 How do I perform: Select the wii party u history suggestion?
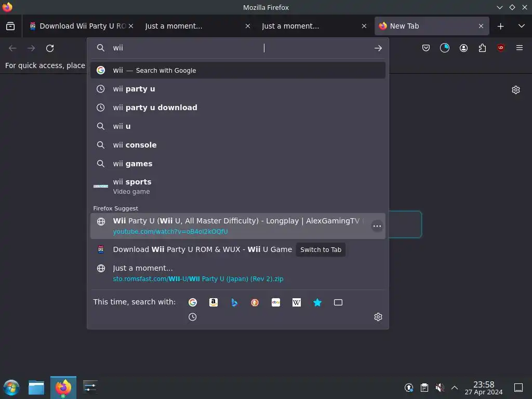tap(238, 89)
